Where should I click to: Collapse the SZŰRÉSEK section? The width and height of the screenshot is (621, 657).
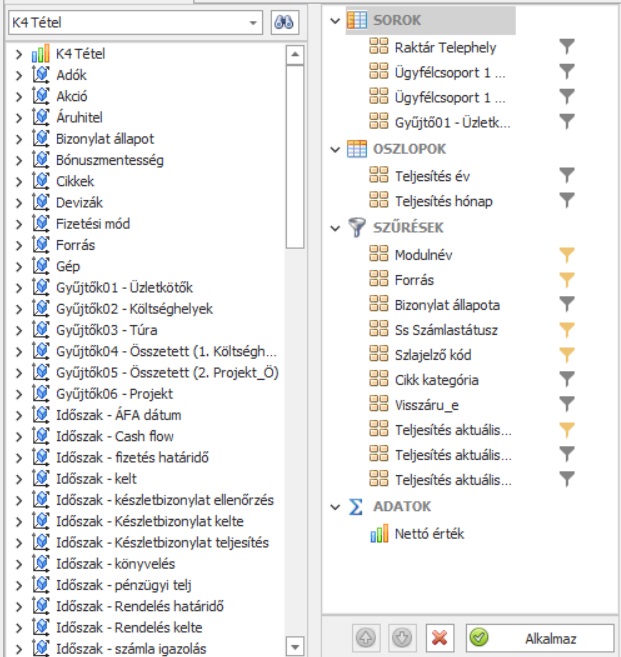tap(334, 228)
